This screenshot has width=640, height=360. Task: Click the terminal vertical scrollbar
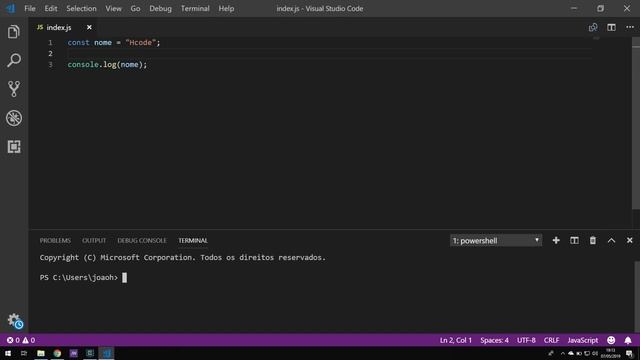[637, 296]
